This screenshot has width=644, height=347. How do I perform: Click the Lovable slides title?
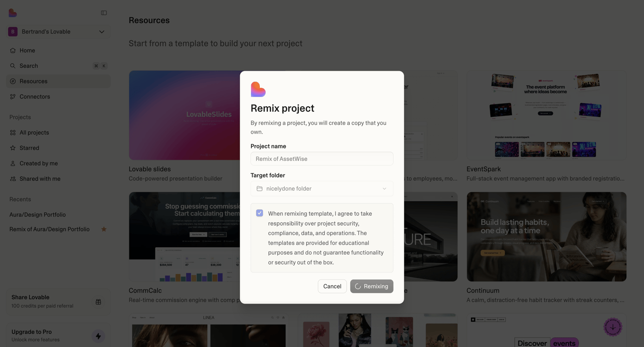[x=149, y=169]
